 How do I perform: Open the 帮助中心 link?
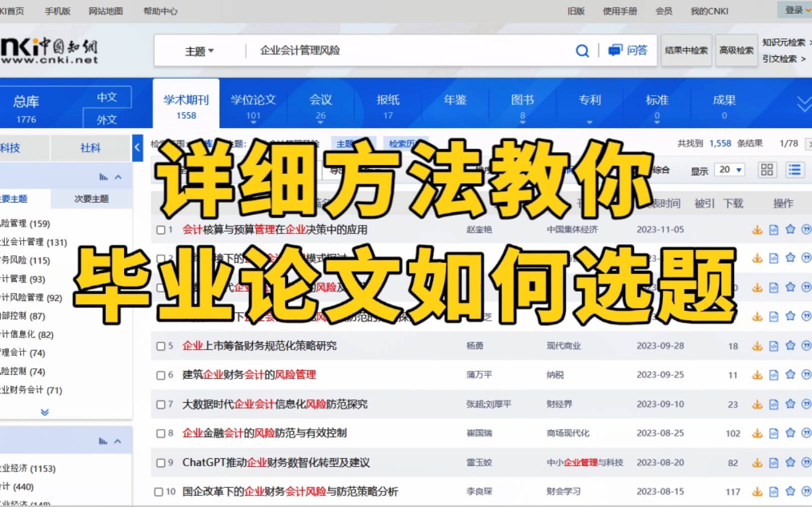[160, 11]
